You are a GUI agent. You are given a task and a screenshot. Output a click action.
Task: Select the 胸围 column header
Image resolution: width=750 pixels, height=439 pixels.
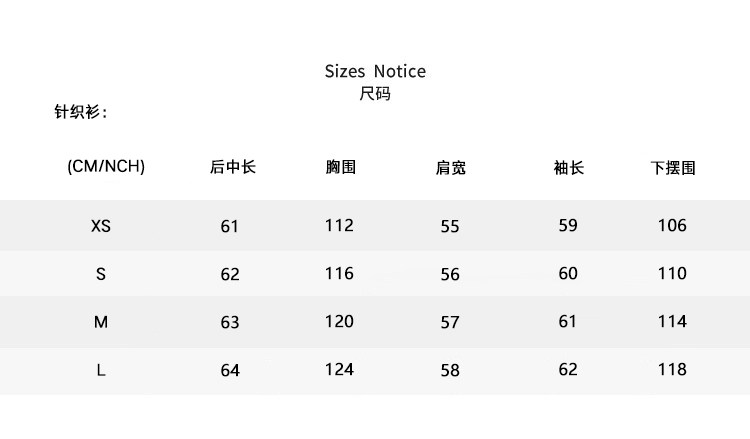pos(341,167)
